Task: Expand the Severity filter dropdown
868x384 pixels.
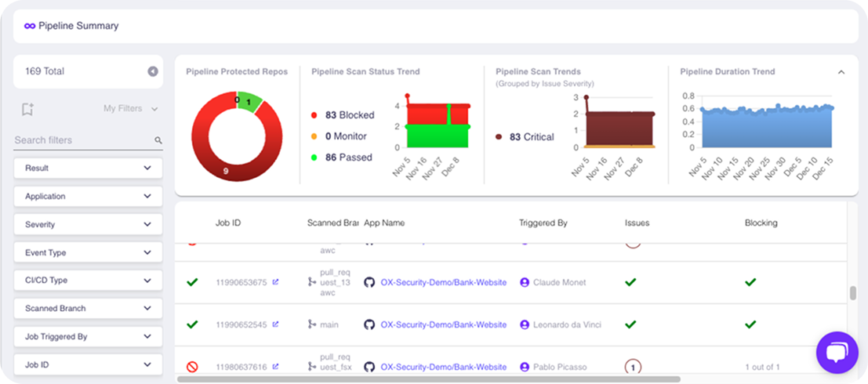Action: 88,225
